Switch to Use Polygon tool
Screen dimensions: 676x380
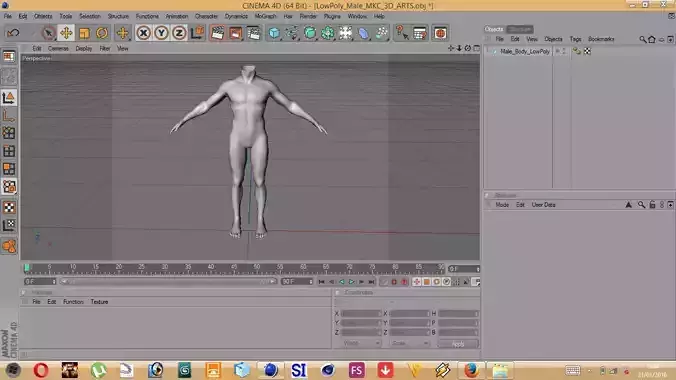(9, 169)
